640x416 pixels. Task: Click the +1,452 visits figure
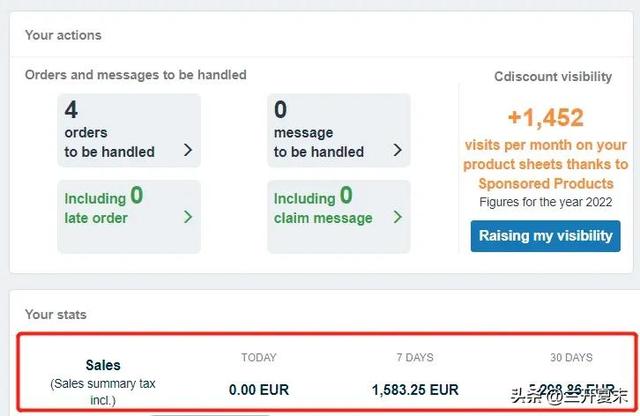point(545,118)
